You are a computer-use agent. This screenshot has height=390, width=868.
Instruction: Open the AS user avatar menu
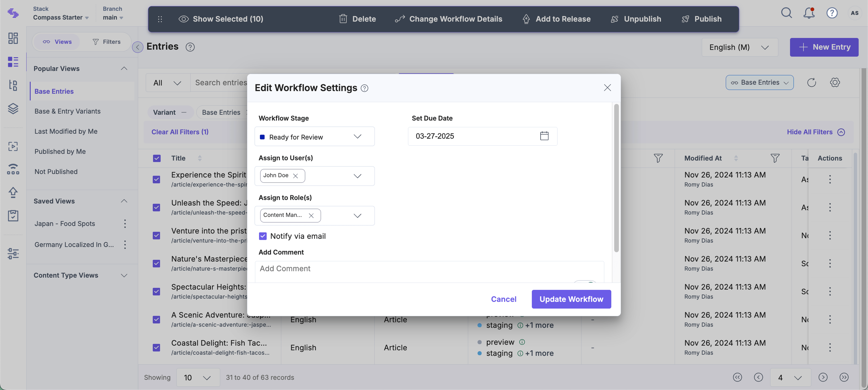[x=854, y=13]
